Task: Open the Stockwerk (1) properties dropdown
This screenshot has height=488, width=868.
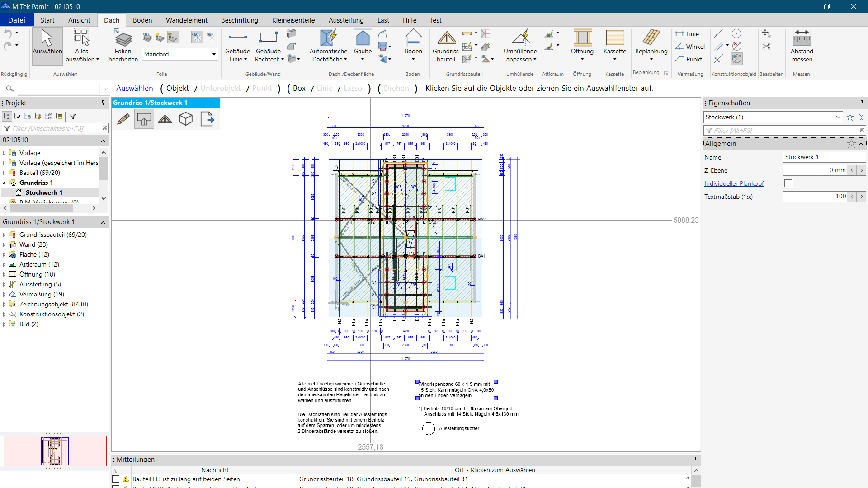Action: click(x=838, y=117)
